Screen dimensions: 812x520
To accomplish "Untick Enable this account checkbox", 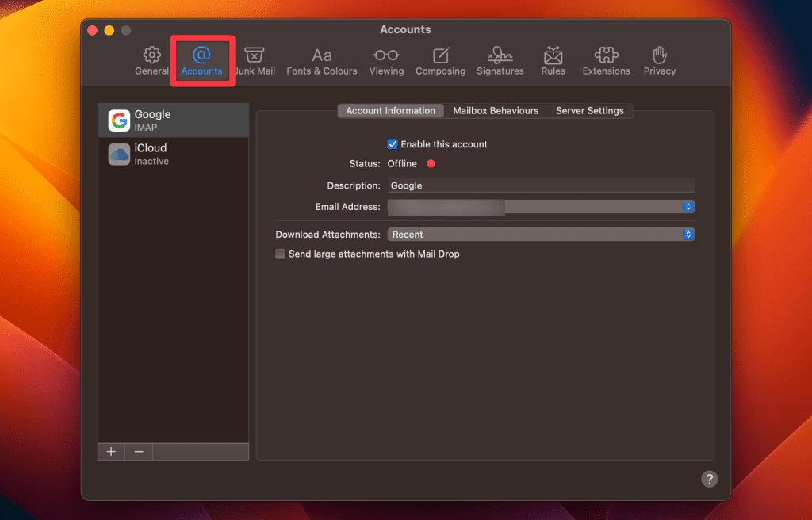I will (x=393, y=144).
